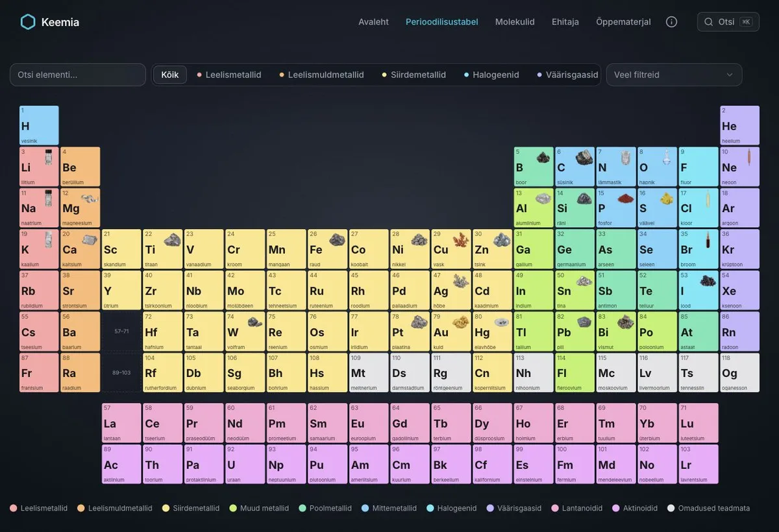The height and width of the screenshot is (532, 779).
Task: Toggle the Väärisgaasid filter chip
Action: pyautogui.click(x=567, y=75)
